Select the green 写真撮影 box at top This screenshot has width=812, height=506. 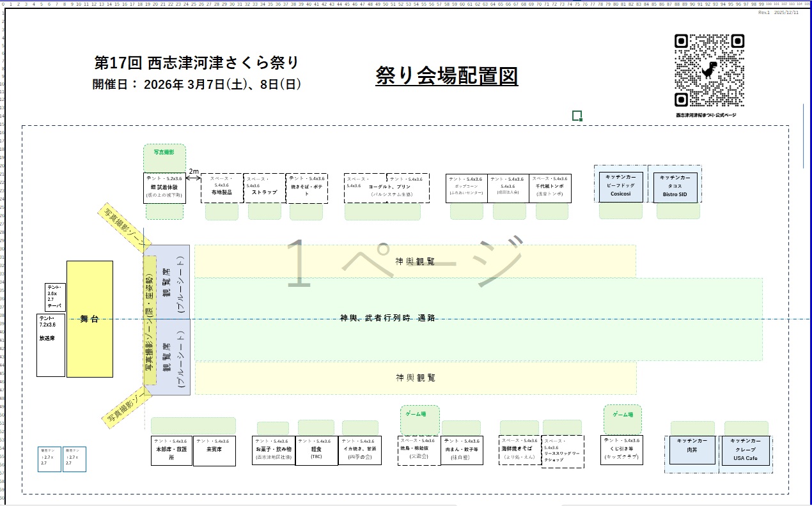tap(164, 153)
